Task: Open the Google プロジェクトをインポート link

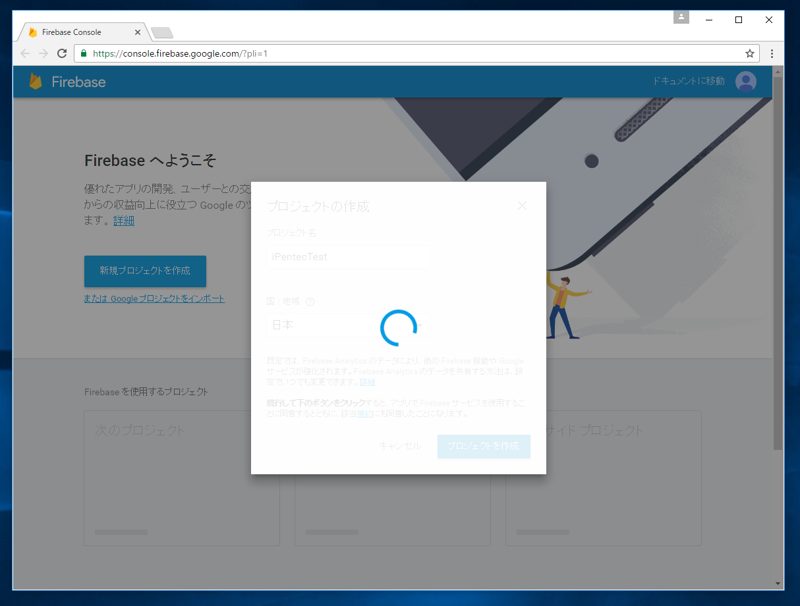Action: [x=154, y=299]
